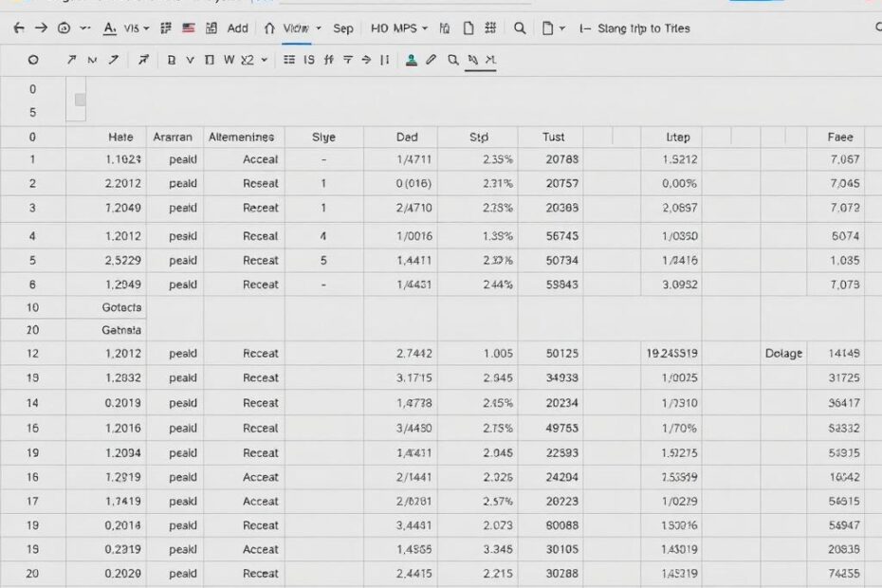Open the View dropdown
882x588 pixels.
[x=295, y=28]
